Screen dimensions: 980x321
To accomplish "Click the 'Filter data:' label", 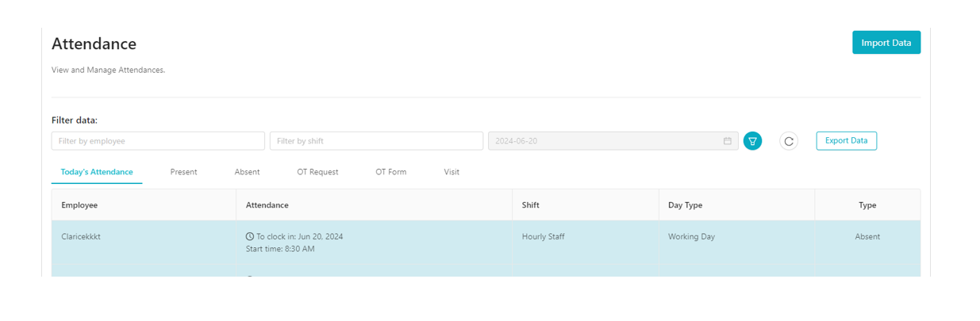I will coord(75,120).
